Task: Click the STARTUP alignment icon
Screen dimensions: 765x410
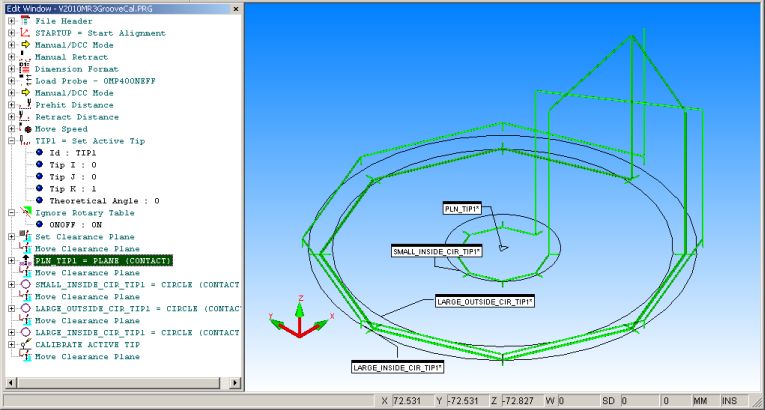Action: coord(25,33)
